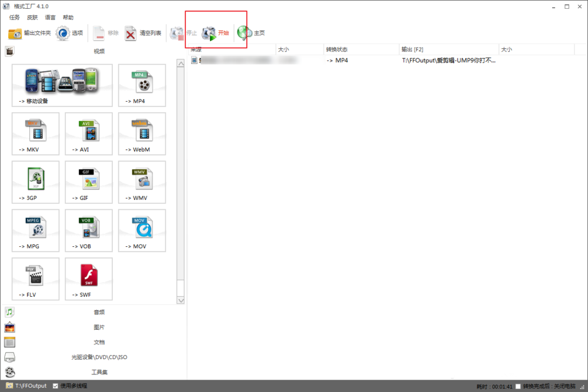Select the AVI conversion icon

[x=89, y=134]
